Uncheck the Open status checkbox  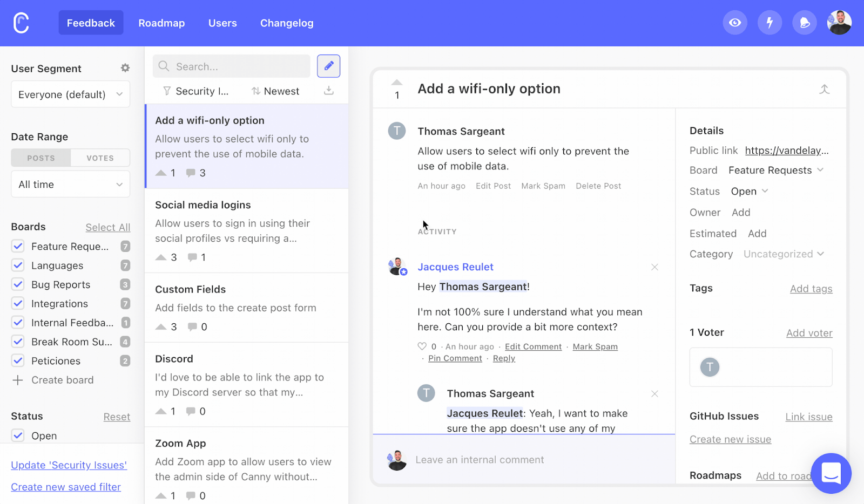[x=18, y=435]
